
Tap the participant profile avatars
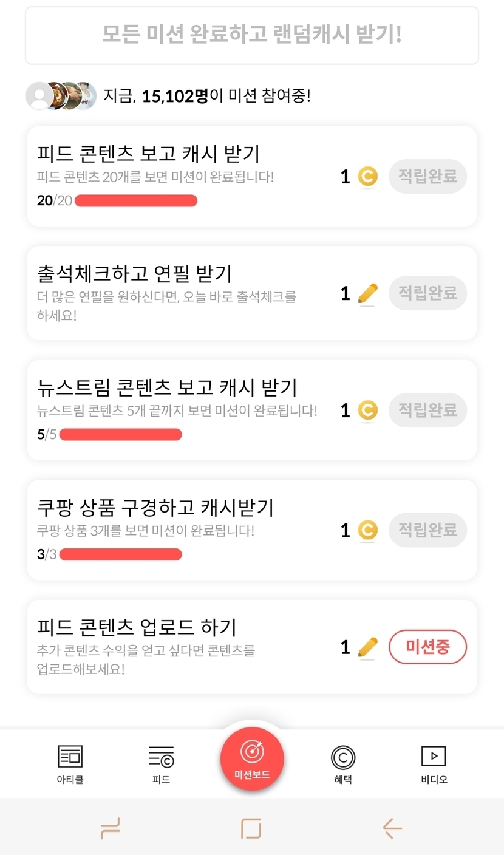61,95
